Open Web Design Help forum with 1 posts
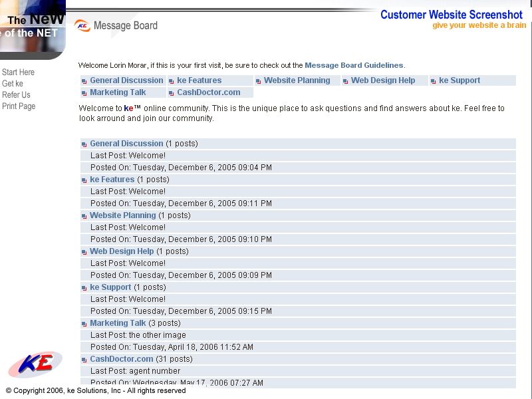 (x=122, y=251)
